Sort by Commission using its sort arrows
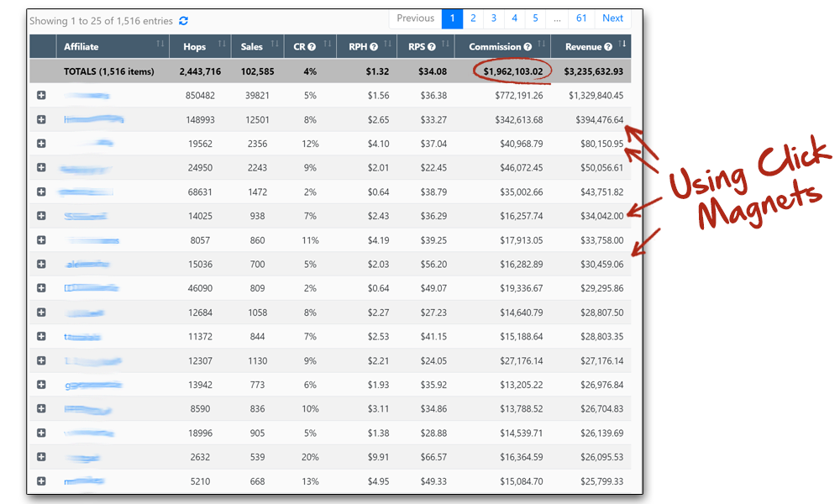This screenshot has height=504, width=840. coord(542,44)
